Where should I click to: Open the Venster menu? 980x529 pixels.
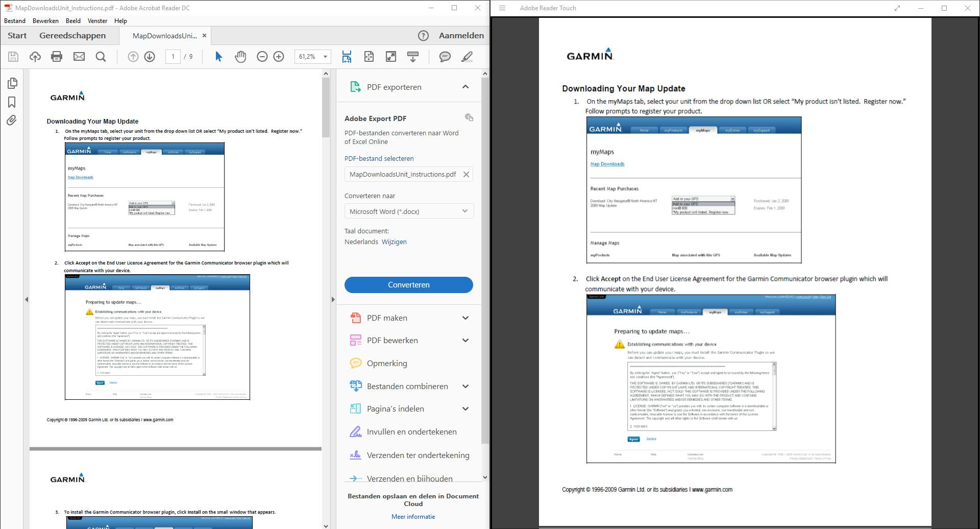pyautogui.click(x=97, y=21)
